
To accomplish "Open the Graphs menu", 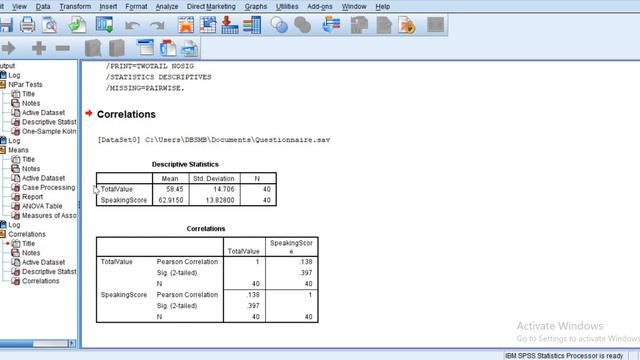I will click(x=256, y=7).
